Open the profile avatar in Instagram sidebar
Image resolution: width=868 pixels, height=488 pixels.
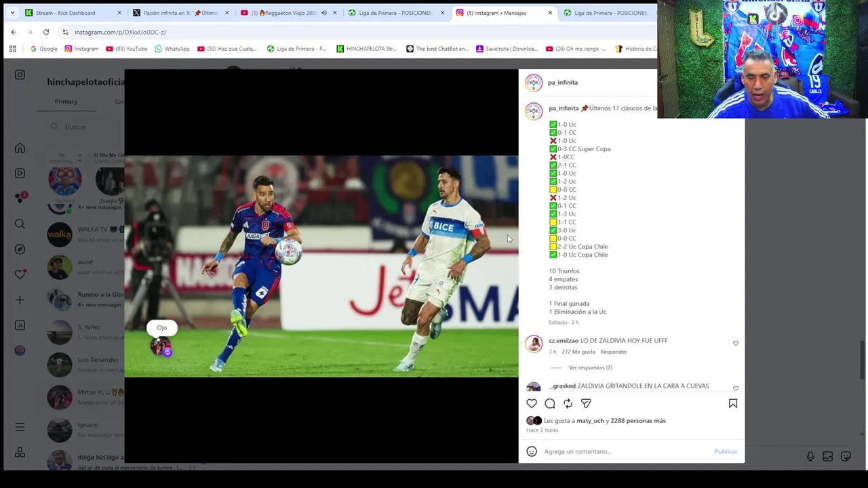(20, 350)
